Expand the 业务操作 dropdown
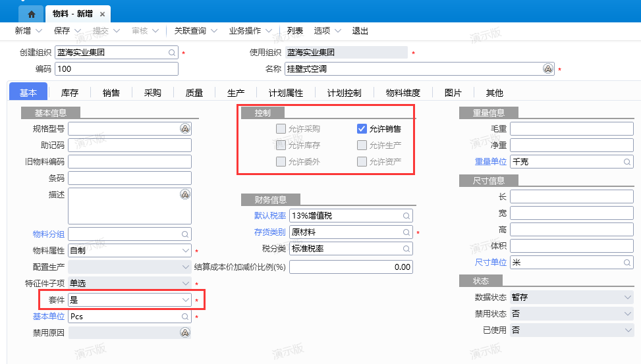Image resolution: width=641 pixels, height=364 pixels. pyautogui.click(x=269, y=31)
